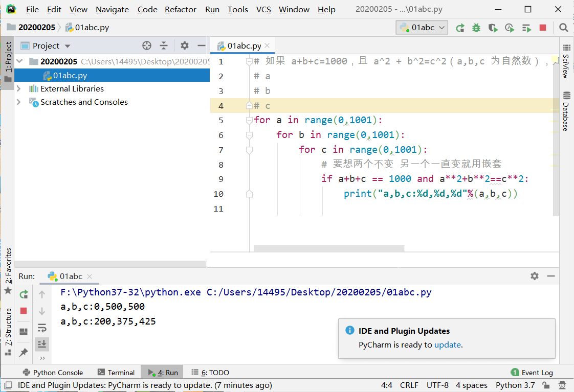574x392 pixels.
Task: Expand External Libraries node
Action: point(18,88)
